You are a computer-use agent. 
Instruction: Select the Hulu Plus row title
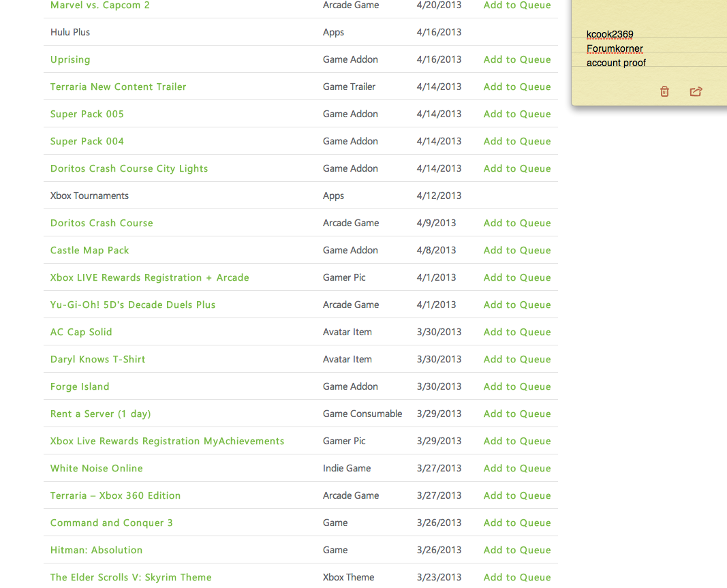[70, 32]
